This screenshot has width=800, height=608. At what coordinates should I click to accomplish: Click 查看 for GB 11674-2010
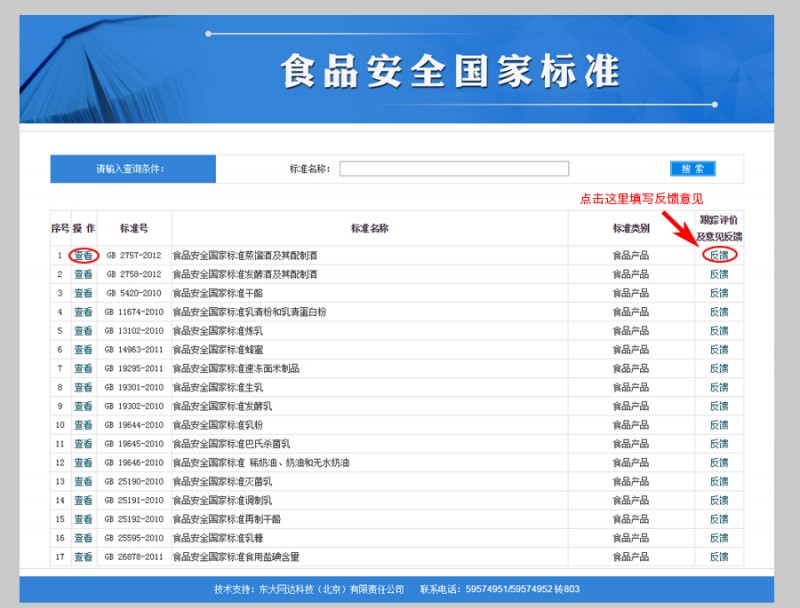click(83, 312)
